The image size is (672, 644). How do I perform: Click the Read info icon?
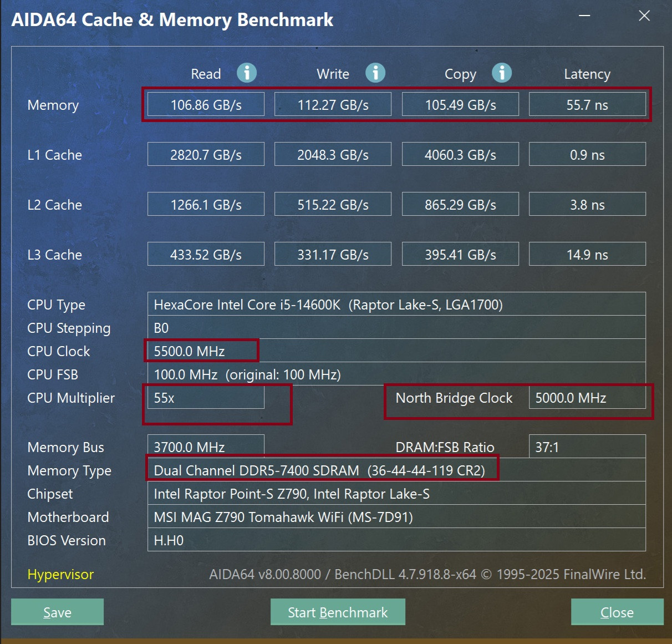[247, 73]
